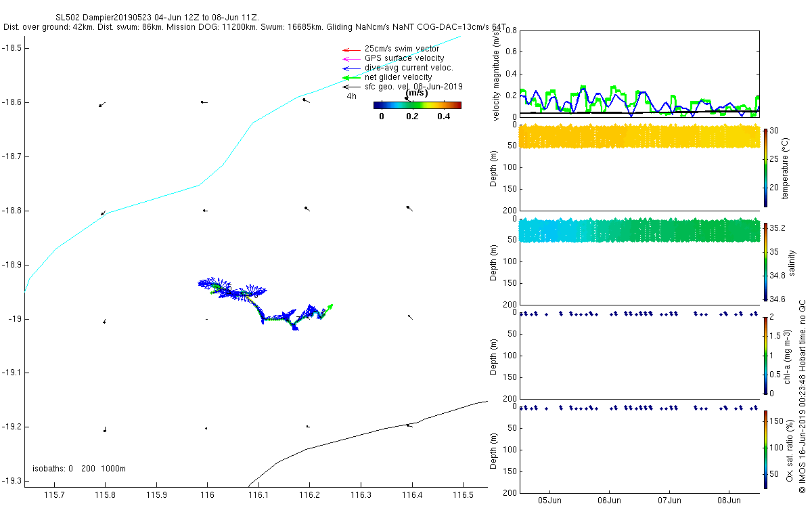Image resolution: width=812 pixels, height=508 pixels.
Task: Click the green net glider velocity arrow
Action: click(x=351, y=78)
